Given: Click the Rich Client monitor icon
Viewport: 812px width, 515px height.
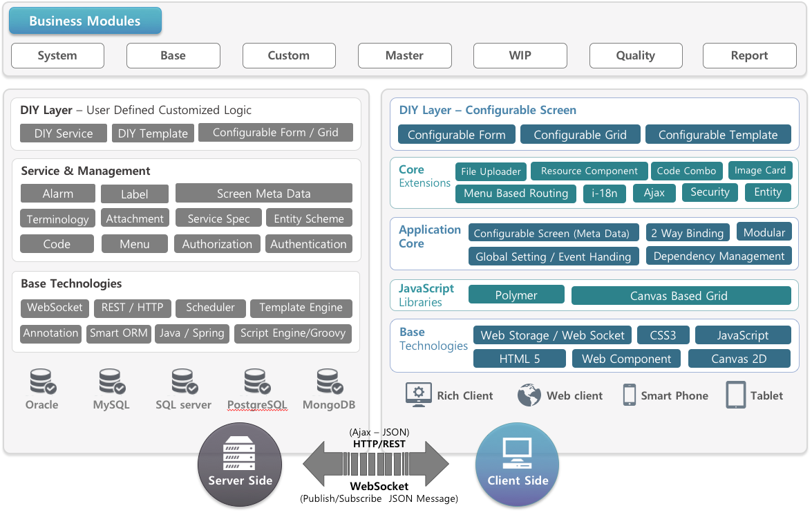Looking at the screenshot, I should pos(418,395).
